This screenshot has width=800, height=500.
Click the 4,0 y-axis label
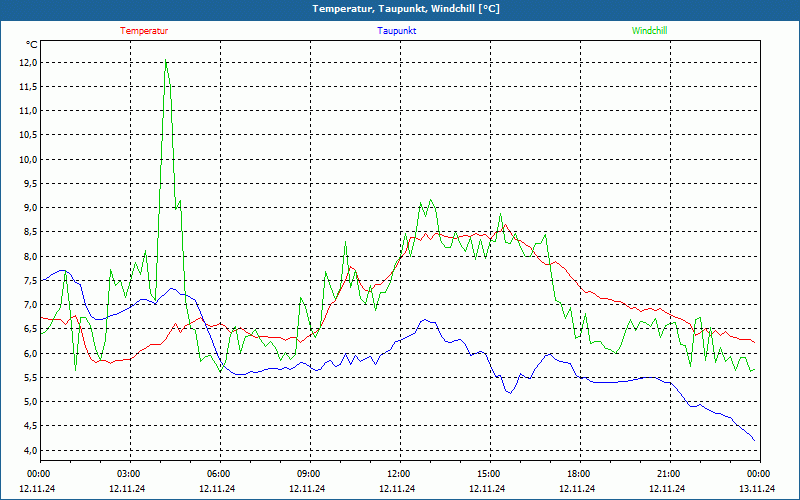click(x=30, y=450)
